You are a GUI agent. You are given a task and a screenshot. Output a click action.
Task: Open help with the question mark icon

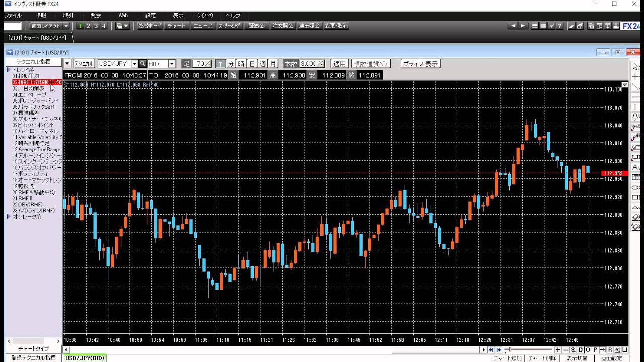point(559,26)
